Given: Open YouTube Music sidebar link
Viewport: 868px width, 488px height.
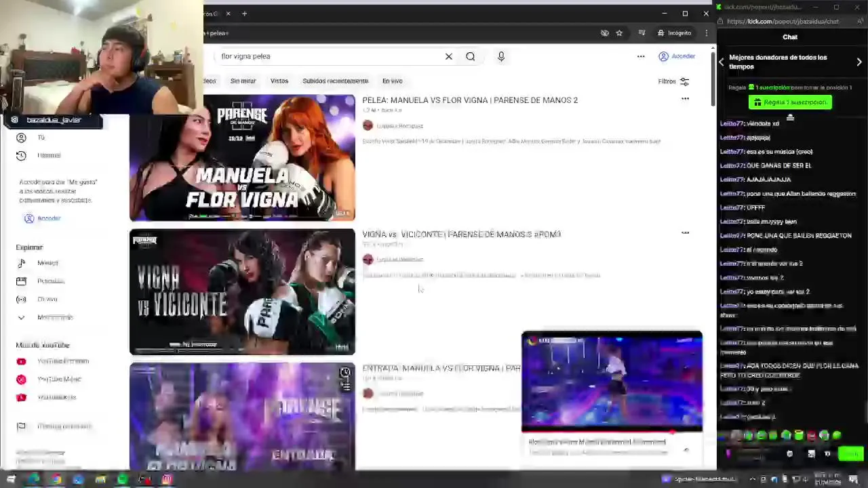Looking at the screenshot, I should coord(58,380).
